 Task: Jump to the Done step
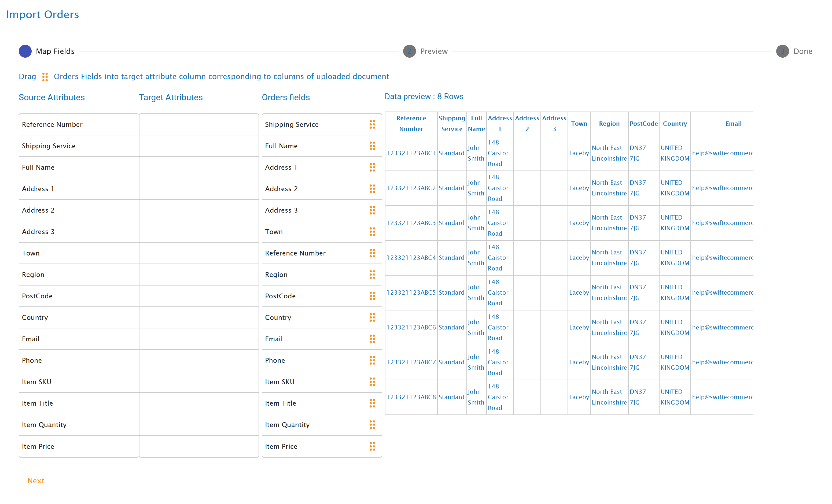click(x=782, y=51)
